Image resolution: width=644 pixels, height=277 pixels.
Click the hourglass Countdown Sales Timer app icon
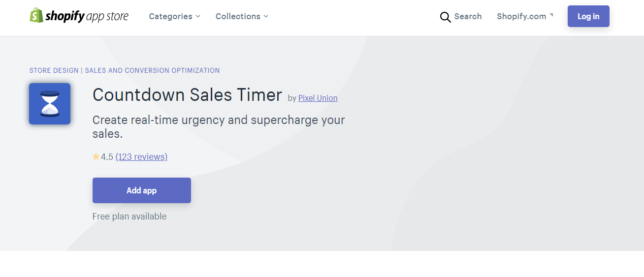click(50, 104)
